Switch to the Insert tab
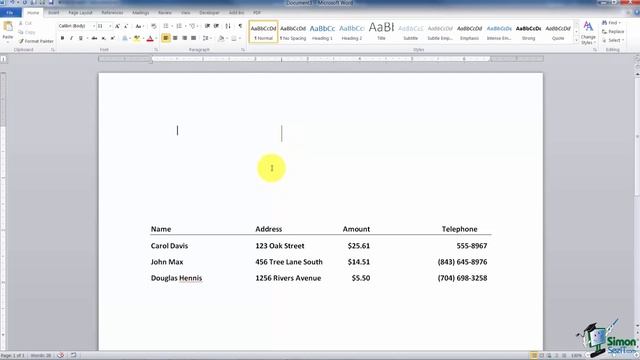Screen dimensions: 640x360 pos(53,13)
